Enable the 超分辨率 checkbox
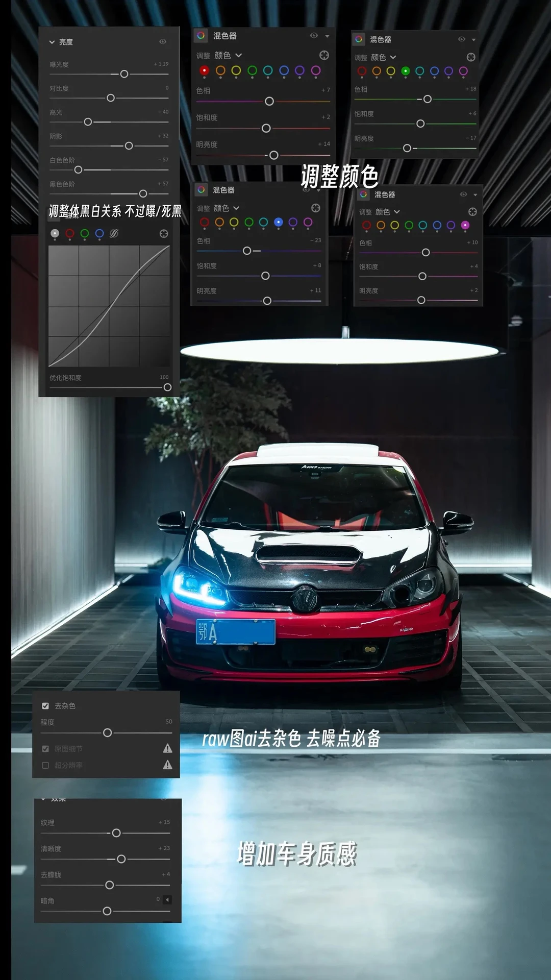This screenshot has width=551, height=980. [45, 766]
